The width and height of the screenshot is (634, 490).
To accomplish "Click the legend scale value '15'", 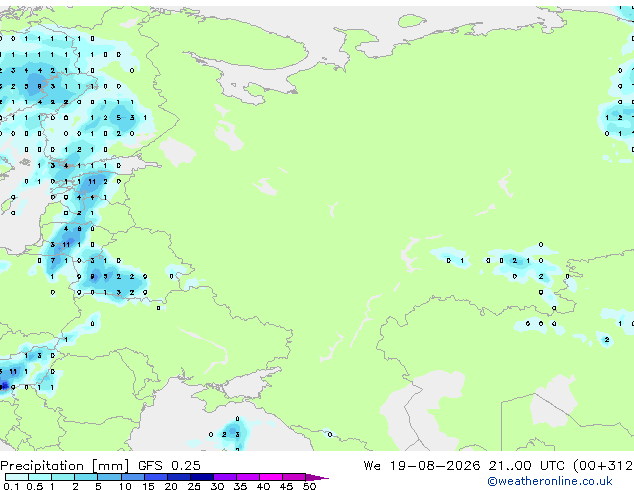I will [x=148, y=486].
